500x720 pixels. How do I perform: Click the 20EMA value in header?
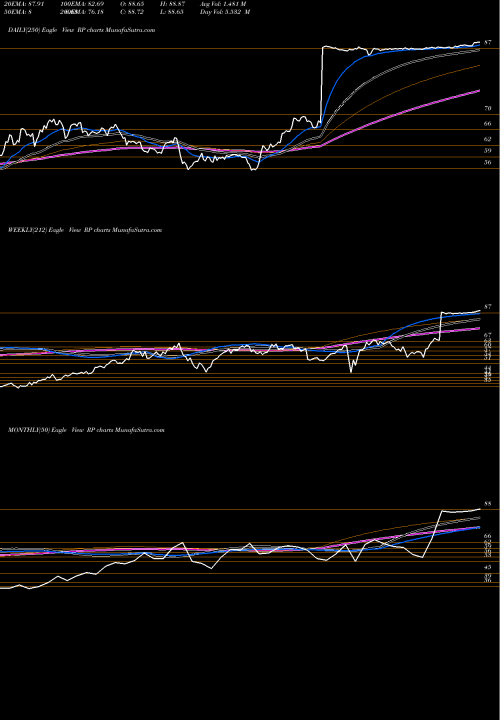22,4
